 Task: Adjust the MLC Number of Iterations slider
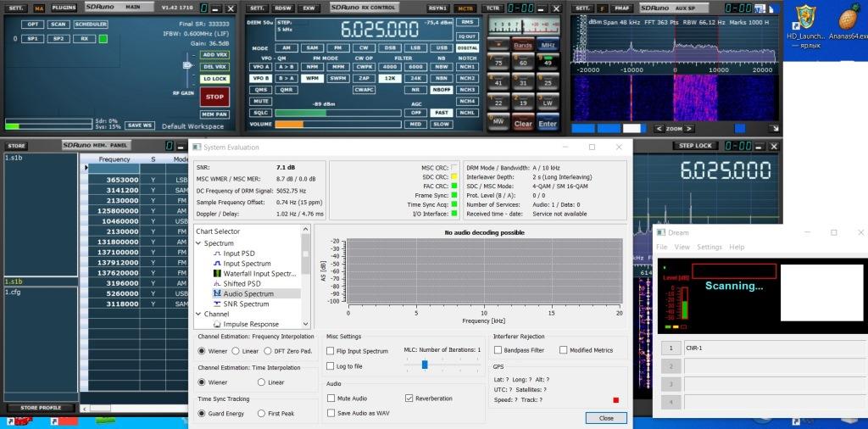pos(425,365)
